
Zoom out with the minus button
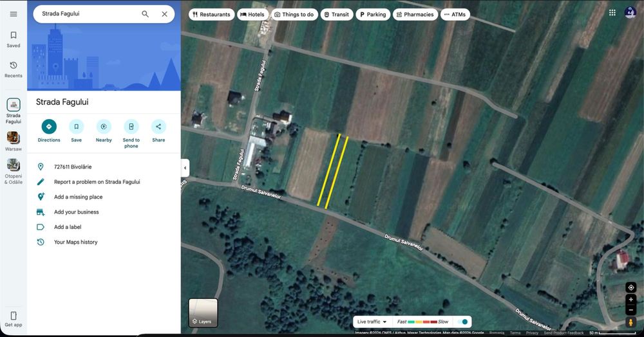631,310
